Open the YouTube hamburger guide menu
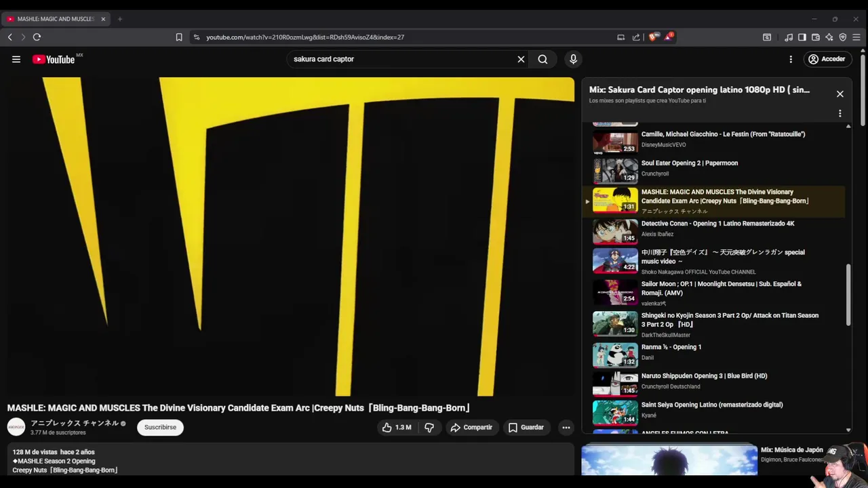868x488 pixels. (16, 59)
